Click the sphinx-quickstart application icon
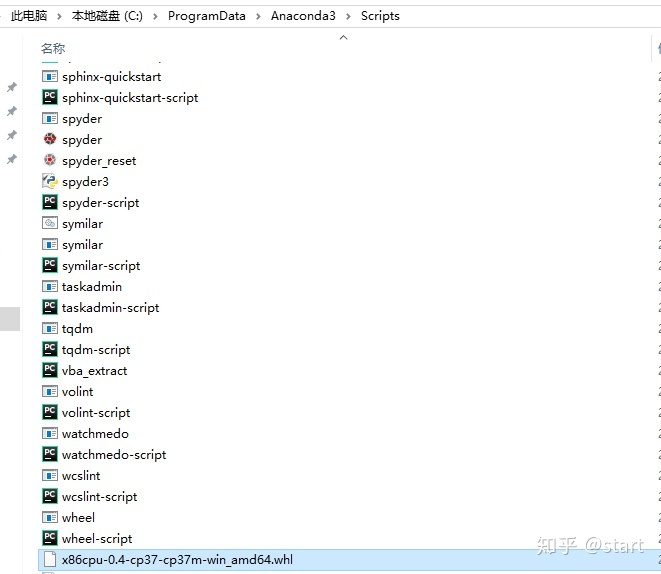Image resolution: width=661 pixels, height=574 pixels. 50,76
